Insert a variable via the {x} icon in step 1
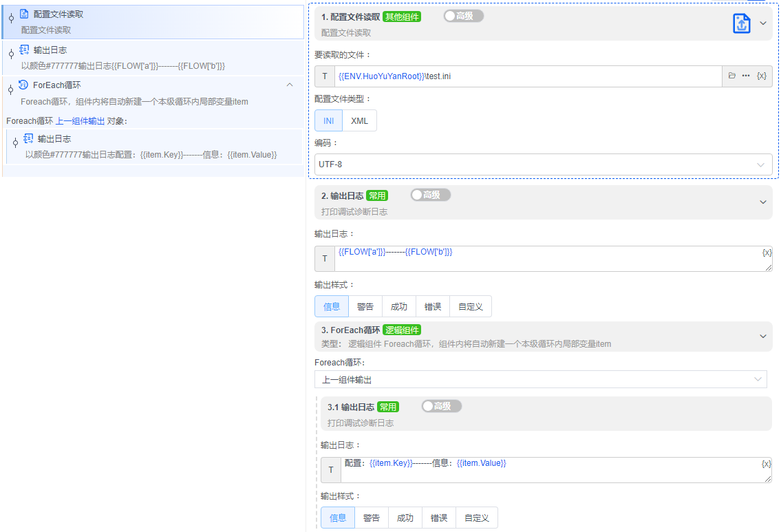781x532 pixels. click(762, 76)
